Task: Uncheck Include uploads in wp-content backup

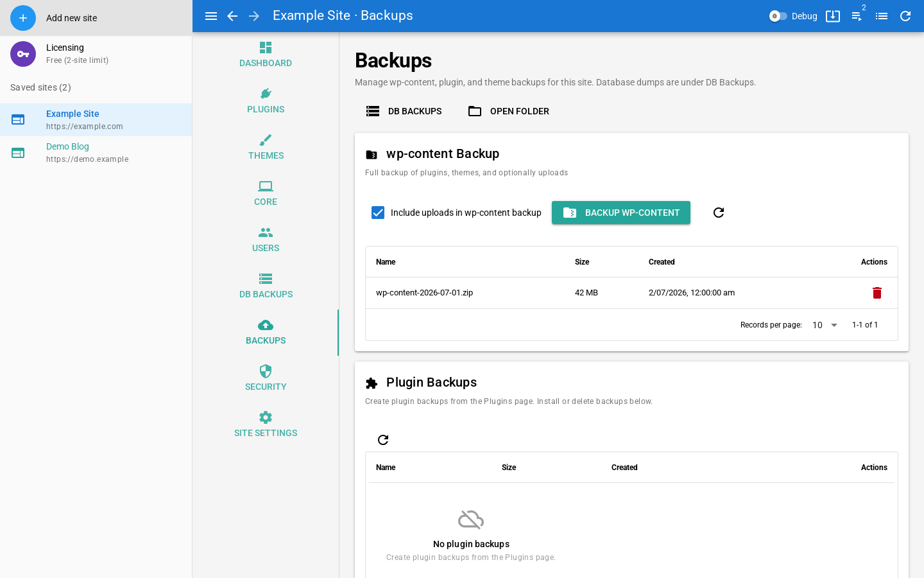Action: point(378,213)
